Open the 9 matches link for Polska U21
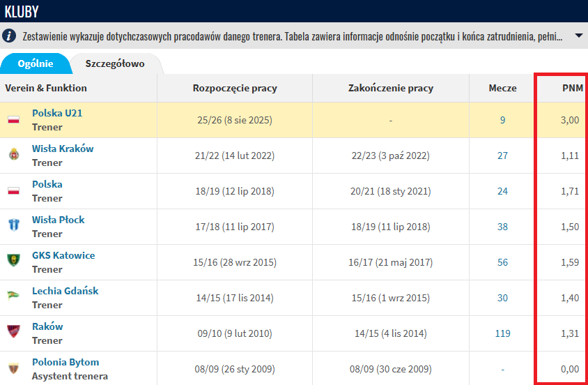 coord(502,120)
